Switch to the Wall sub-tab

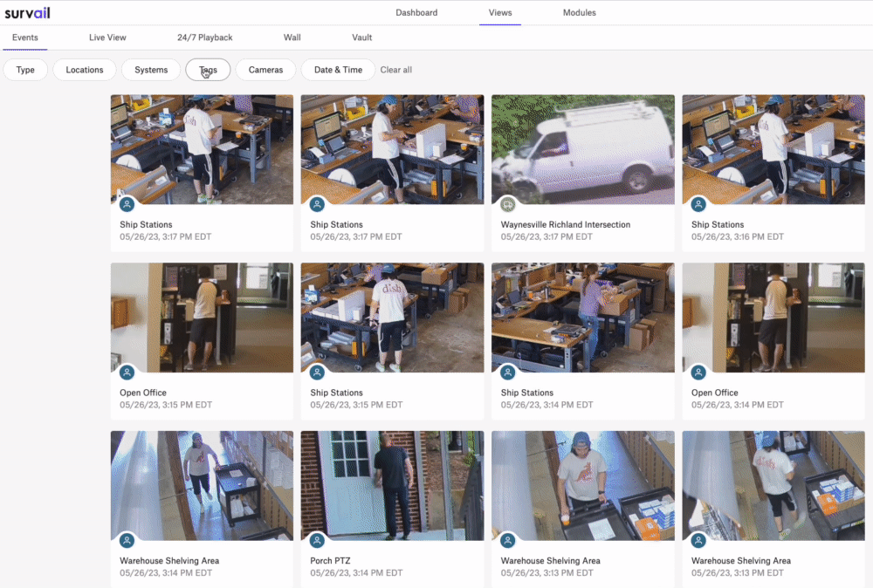coord(292,38)
